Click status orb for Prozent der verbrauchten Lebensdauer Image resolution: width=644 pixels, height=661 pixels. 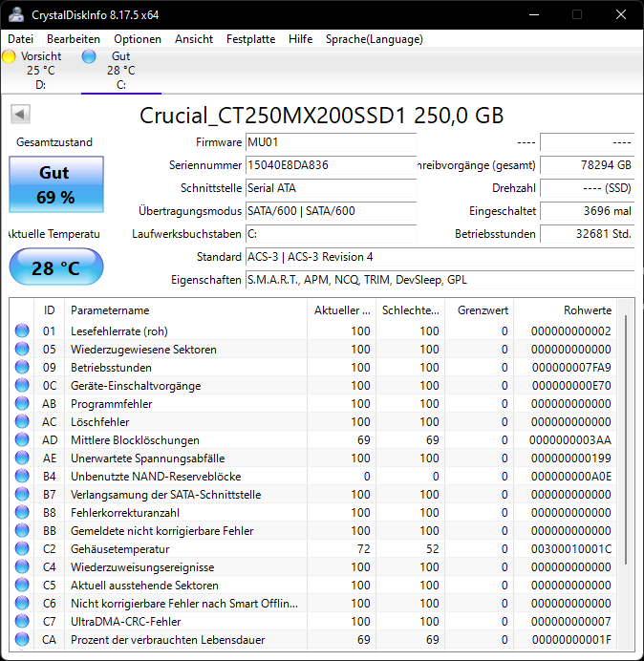[22, 639]
